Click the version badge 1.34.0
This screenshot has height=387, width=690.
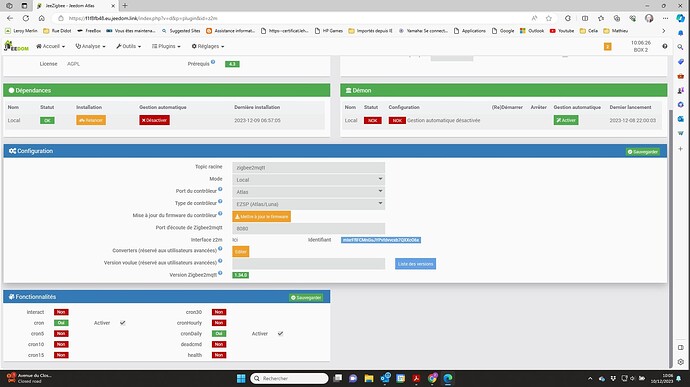240,275
